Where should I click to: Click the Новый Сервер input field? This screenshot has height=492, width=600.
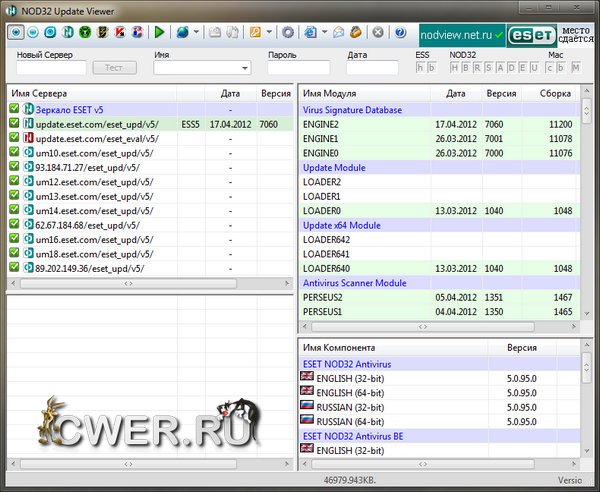point(49,68)
